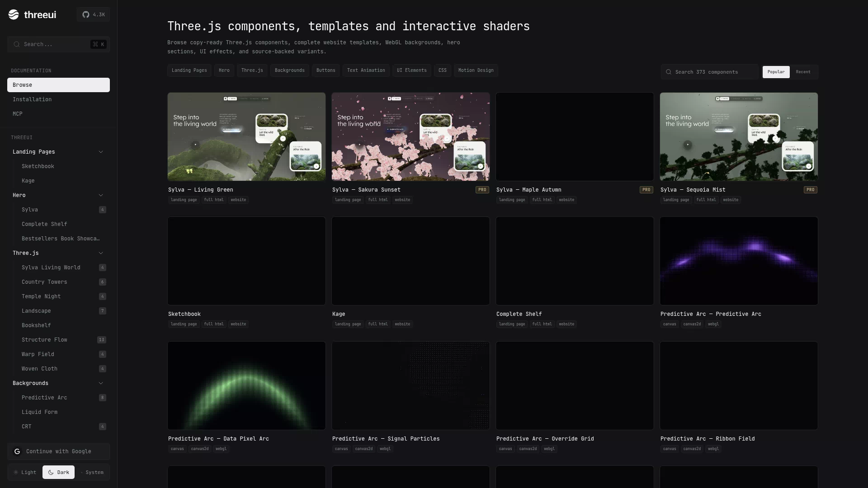Sort components by Popular
Viewport: 868px width, 488px height.
click(x=776, y=72)
